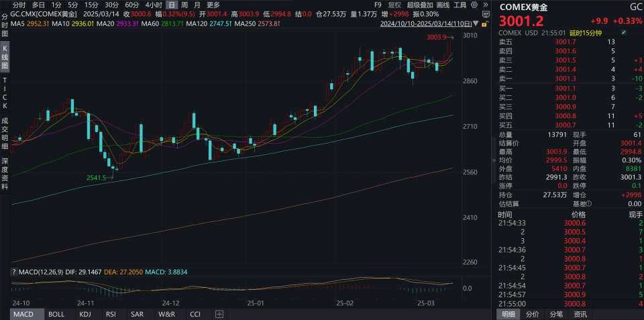Click the blue pencil edit icon
Image resolution: width=644 pixels, height=320 pixels.
coord(625,32)
